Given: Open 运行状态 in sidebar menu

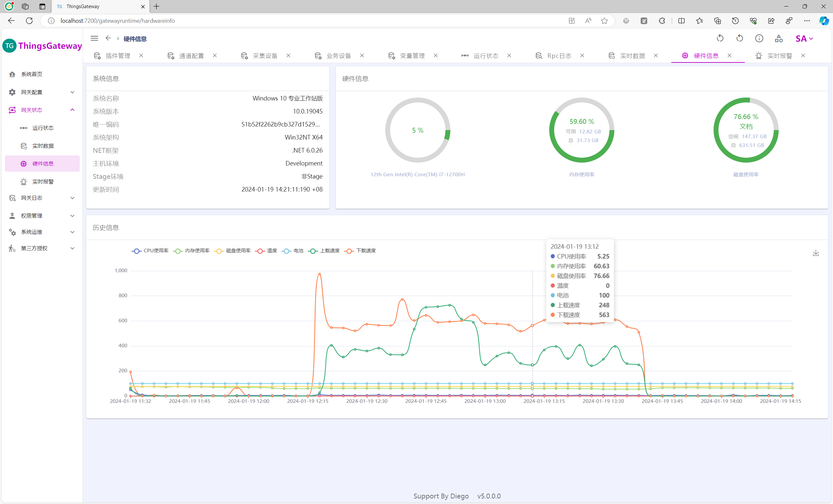Looking at the screenshot, I should [x=43, y=128].
